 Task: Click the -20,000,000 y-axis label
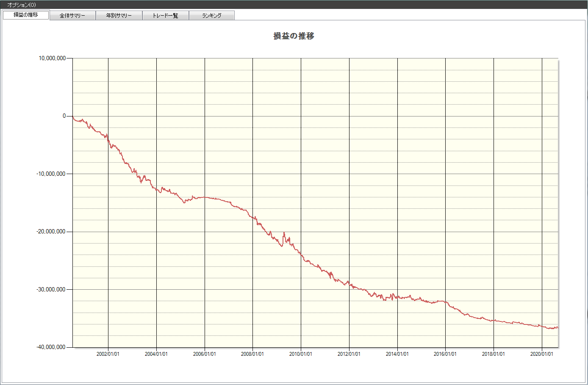[51, 231]
